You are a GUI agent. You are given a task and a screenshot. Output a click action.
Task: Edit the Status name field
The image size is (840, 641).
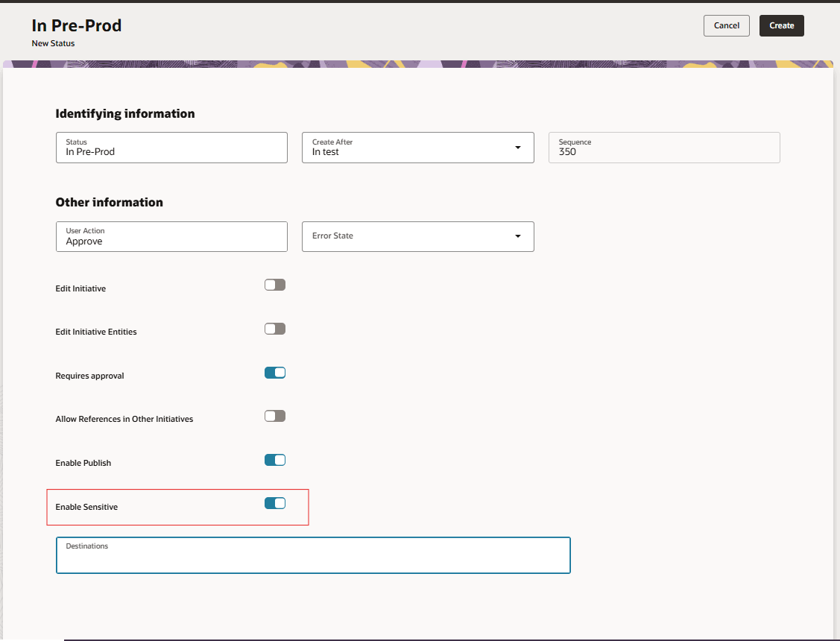(171, 152)
